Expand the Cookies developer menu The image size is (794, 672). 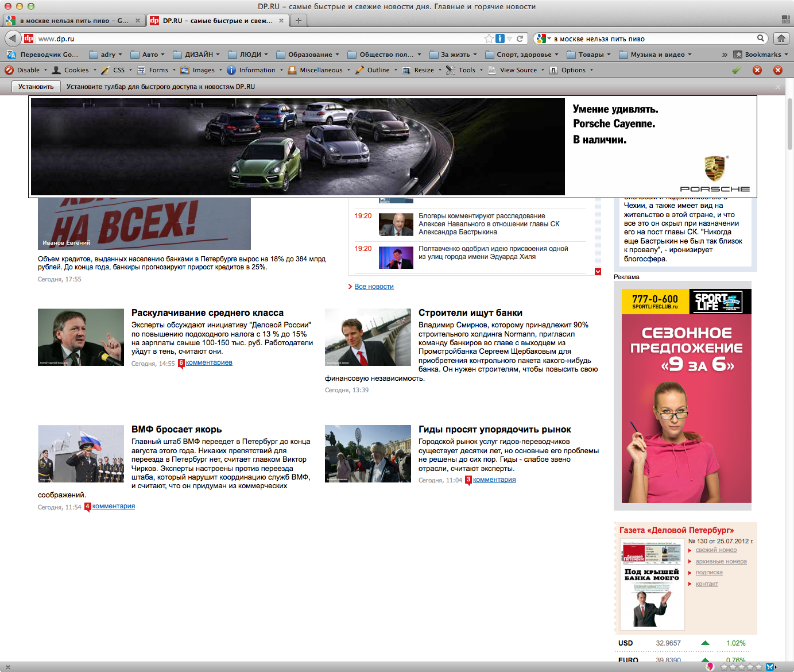(76, 70)
